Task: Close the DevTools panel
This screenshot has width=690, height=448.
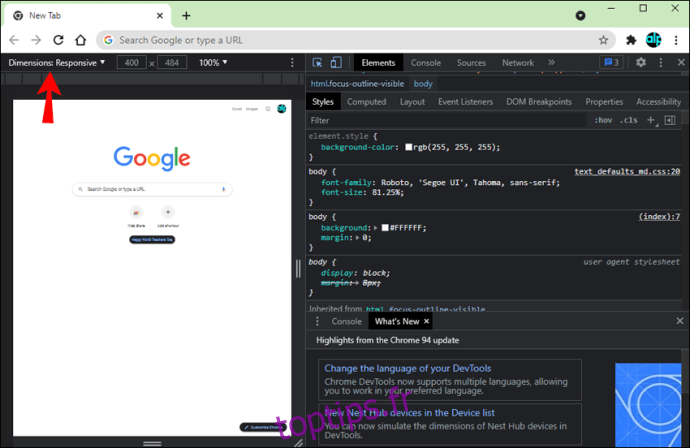Action: pyautogui.click(x=681, y=62)
